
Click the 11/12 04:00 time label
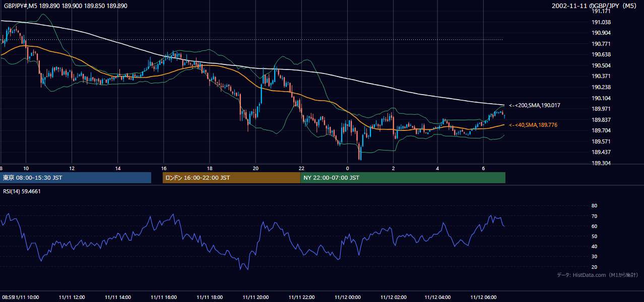437,297
